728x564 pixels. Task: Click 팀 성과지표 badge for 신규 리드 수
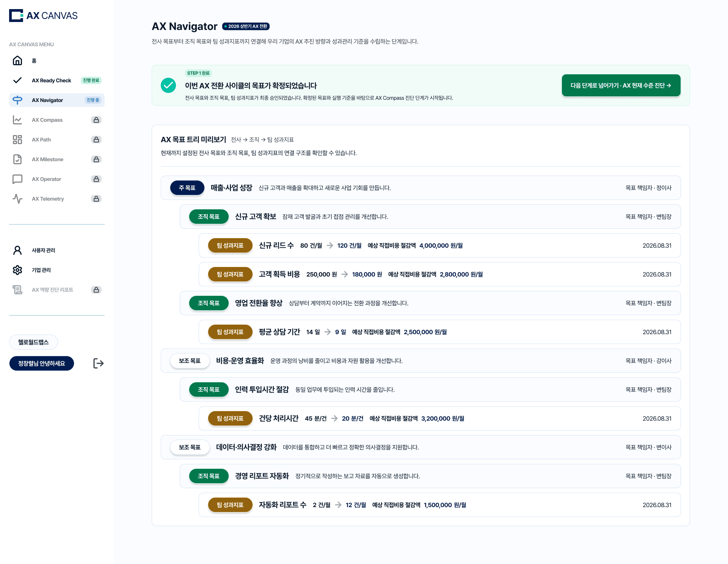click(230, 245)
